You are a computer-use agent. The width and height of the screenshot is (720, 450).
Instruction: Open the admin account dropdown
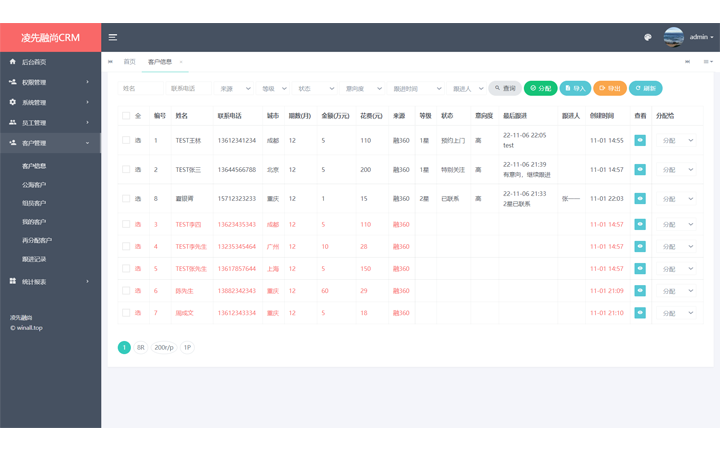pos(701,37)
